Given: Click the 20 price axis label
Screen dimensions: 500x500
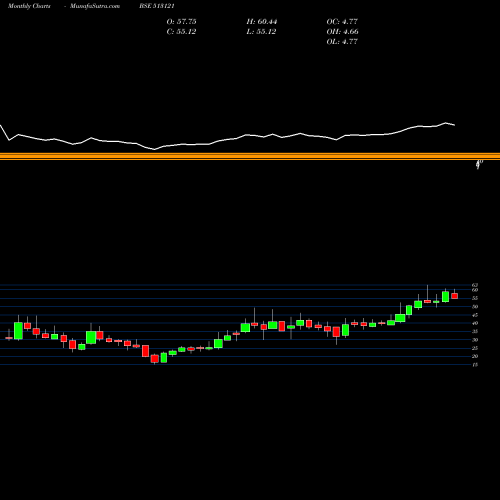Looking at the screenshot, I should tap(475, 356).
